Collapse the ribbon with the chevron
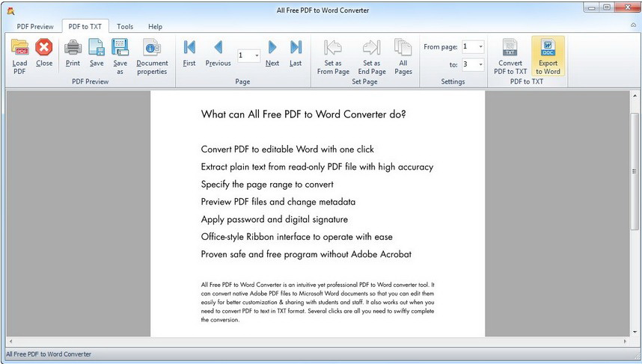 633,25
